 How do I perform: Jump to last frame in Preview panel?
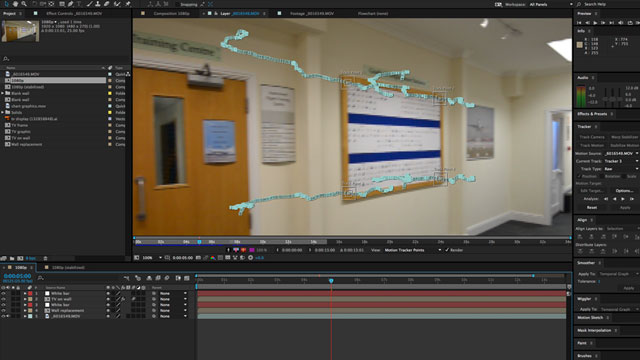(x=611, y=23)
